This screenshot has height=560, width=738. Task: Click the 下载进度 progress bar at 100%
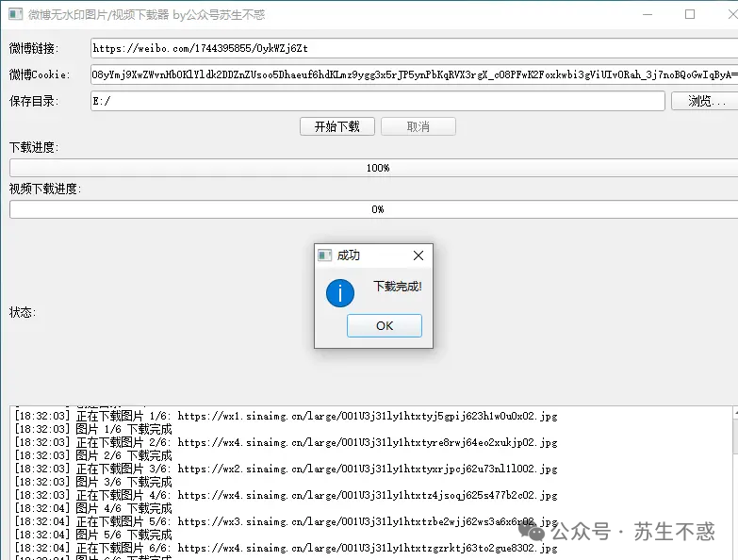373,168
